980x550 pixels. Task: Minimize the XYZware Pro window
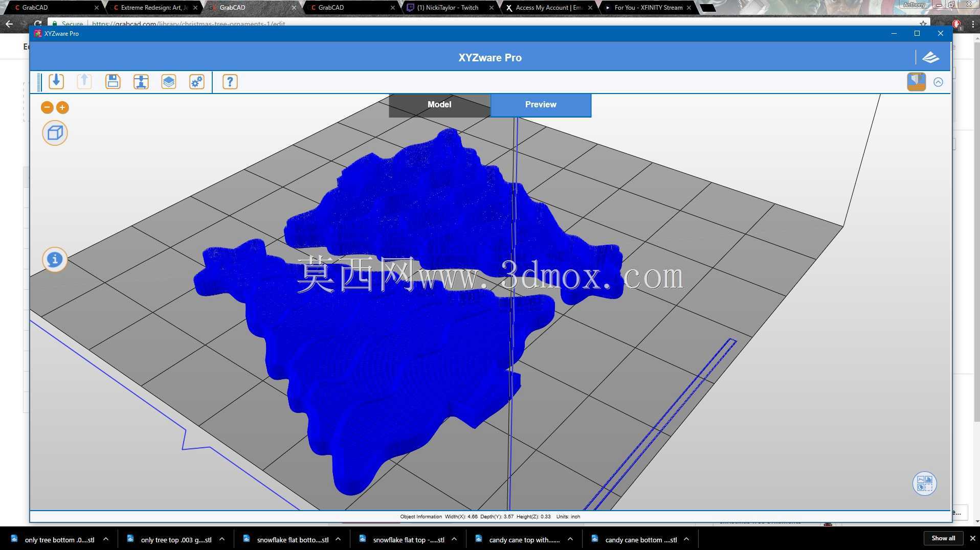click(x=894, y=34)
